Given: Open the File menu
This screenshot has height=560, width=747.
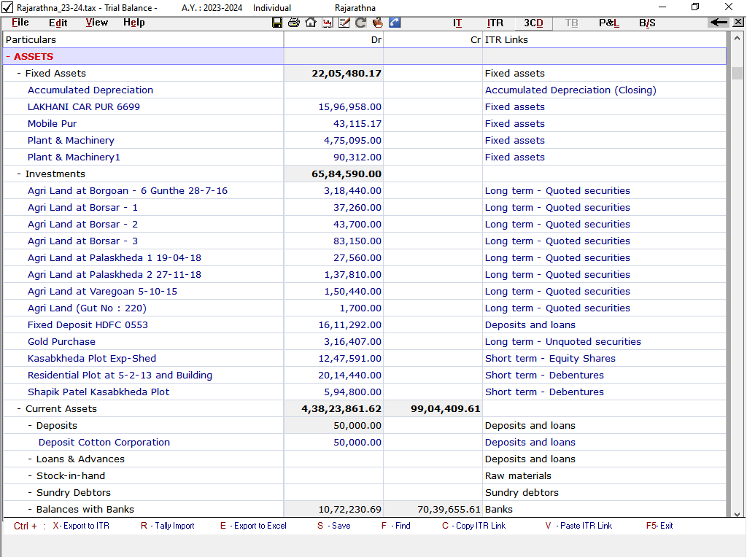Looking at the screenshot, I should 20,23.
